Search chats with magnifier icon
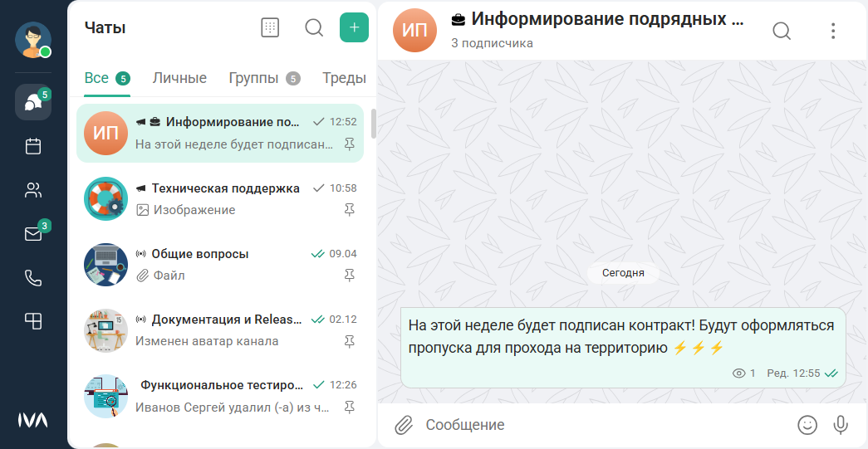The height and width of the screenshot is (449, 868). [314, 27]
